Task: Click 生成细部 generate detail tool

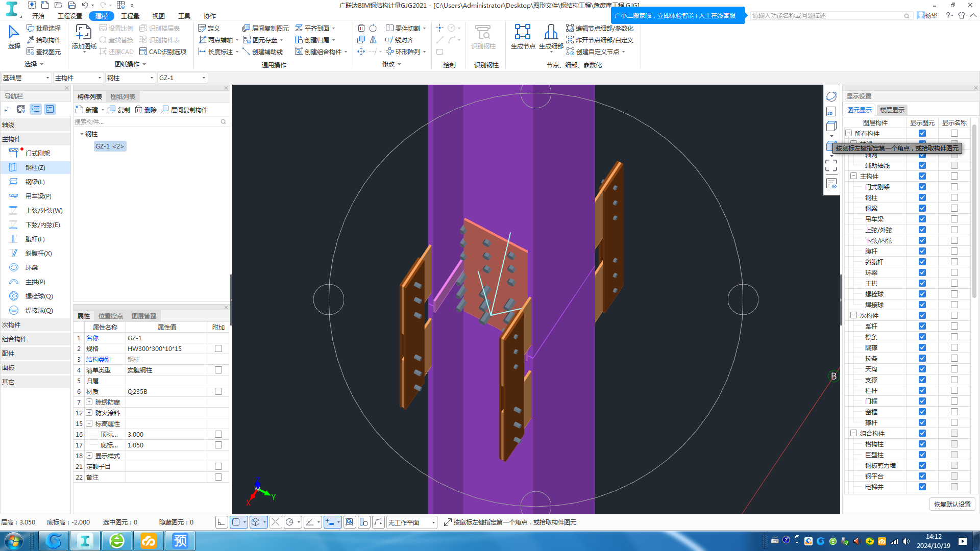Action: pyautogui.click(x=551, y=37)
